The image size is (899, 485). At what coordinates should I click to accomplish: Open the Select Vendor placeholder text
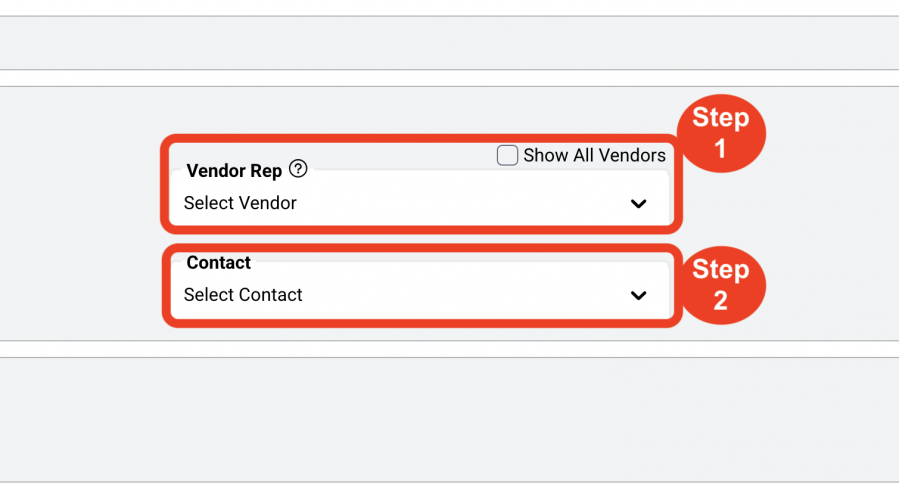click(x=240, y=203)
